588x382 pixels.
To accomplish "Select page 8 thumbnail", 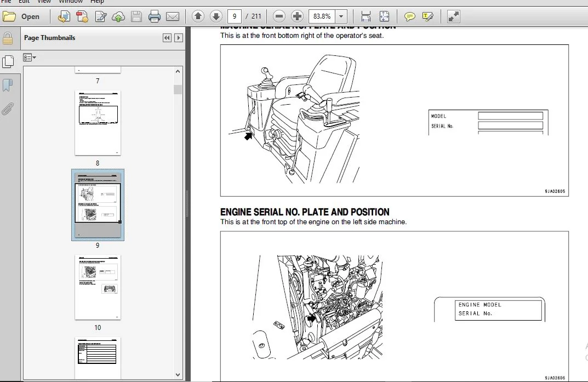I will (x=98, y=123).
